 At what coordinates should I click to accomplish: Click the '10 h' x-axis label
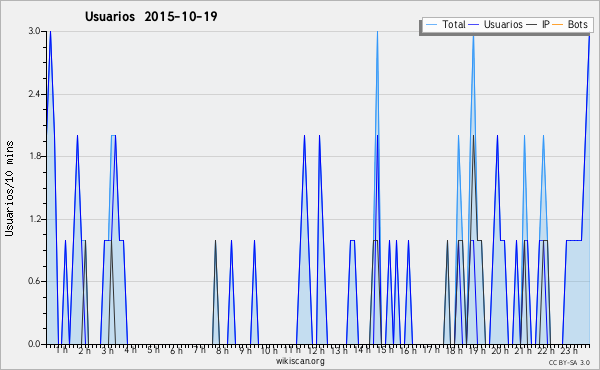click(269, 350)
